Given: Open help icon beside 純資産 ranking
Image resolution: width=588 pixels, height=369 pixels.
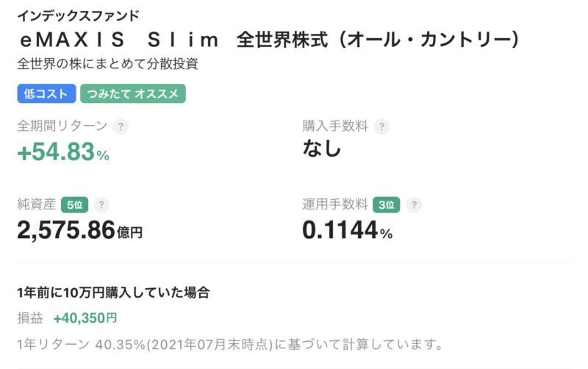Looking at the screenshot, I should click(x=101, y=205).
